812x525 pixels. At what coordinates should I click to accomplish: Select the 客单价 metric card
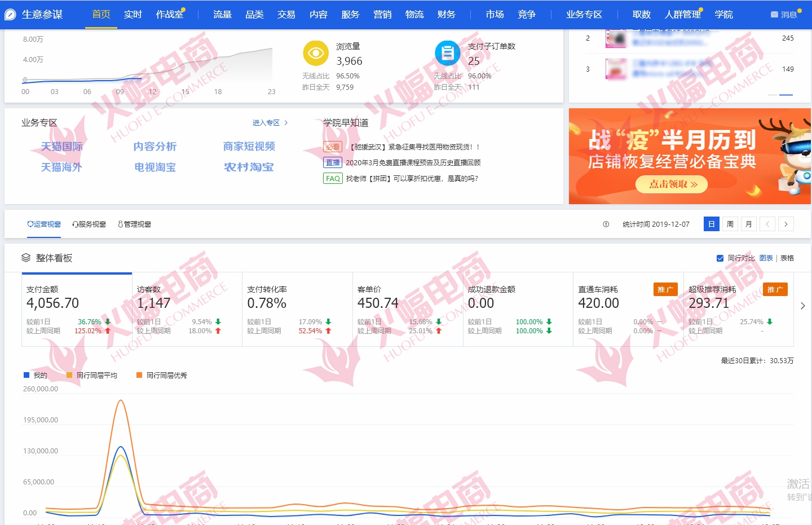click(408, 309)
